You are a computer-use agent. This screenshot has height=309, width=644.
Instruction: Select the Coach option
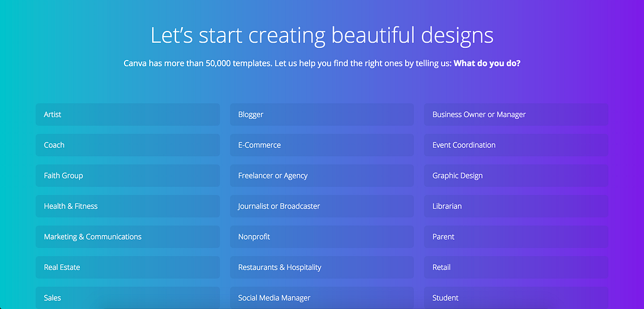[128, 145]
